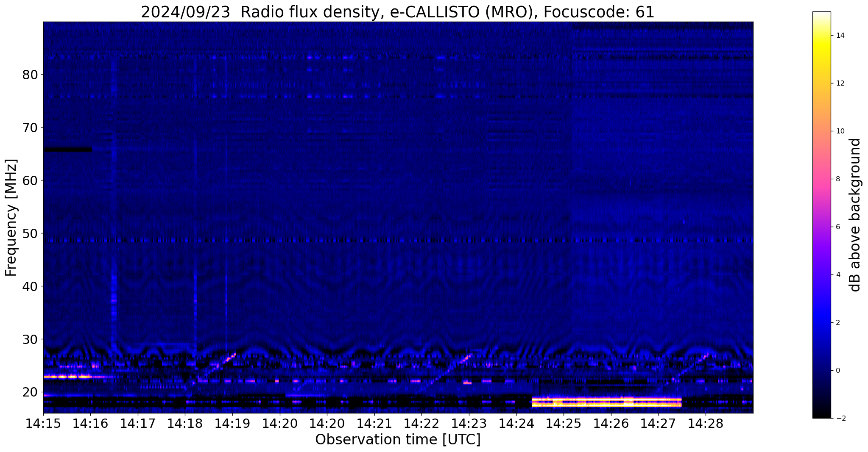This screenshot has height=452, width=868.
Task: Click the black horizontal bar at 66 MHz
Action: coord(67,150)
